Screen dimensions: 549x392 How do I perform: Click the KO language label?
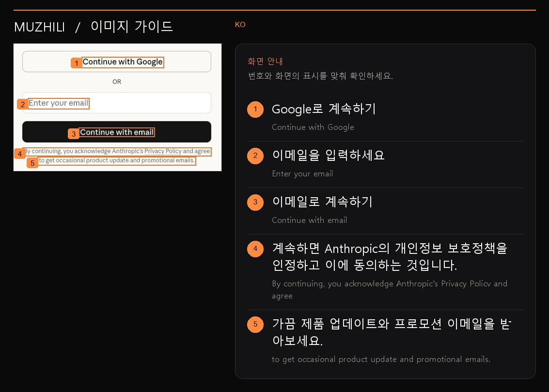(x=240, y=25)
